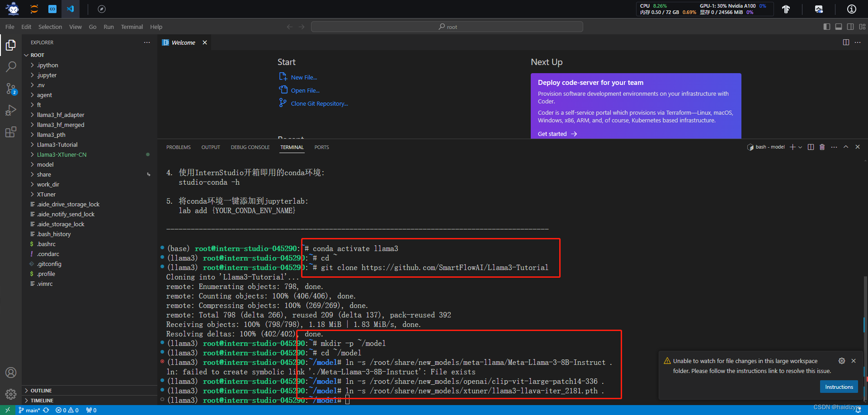Click the Jupyter icon in top bar
868x415 pixels.
click(x=34, y=9)
